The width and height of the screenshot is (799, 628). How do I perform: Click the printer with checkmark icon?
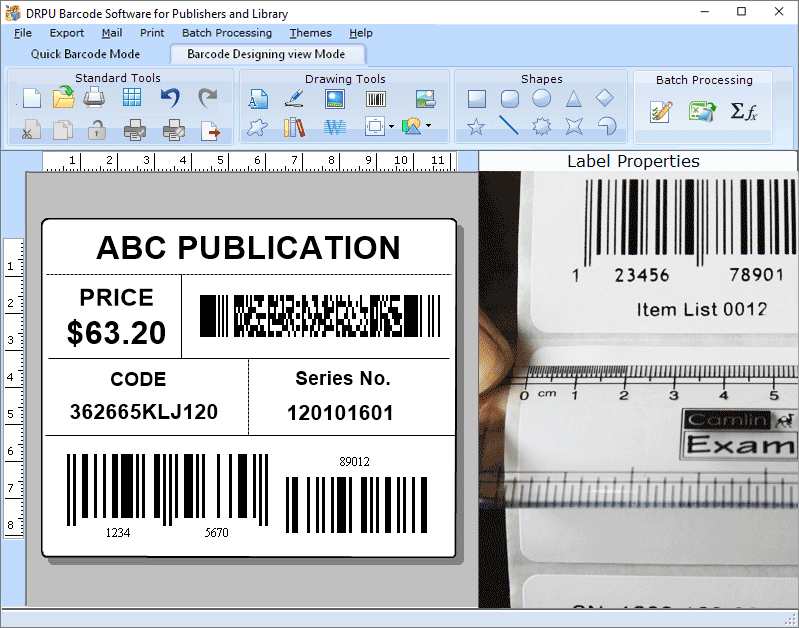click(135, 130)
